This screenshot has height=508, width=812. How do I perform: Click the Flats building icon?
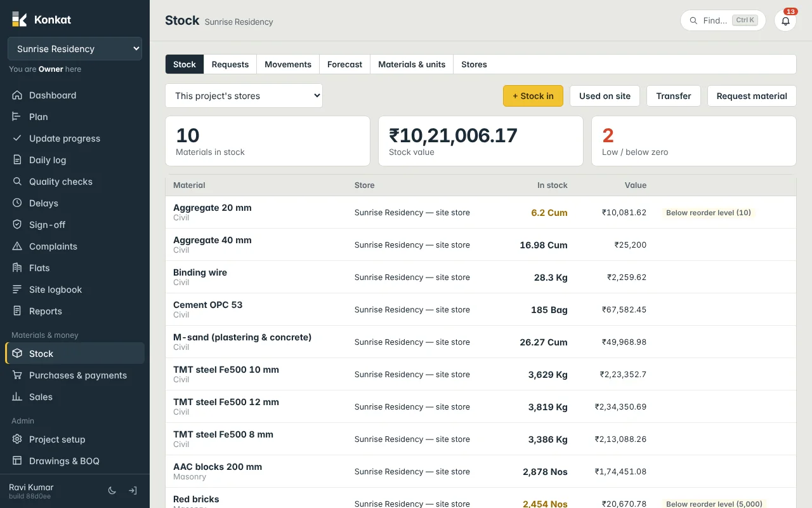click(17, 268)
